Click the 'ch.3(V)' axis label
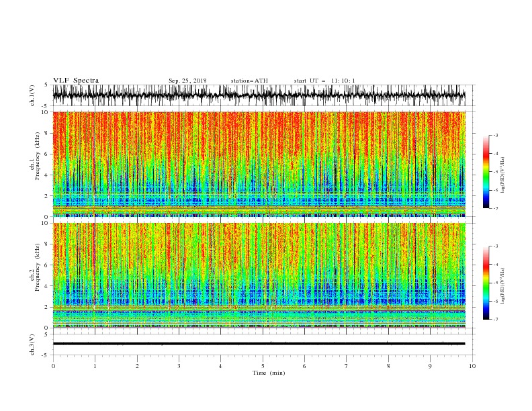 (x=32, y=345)
